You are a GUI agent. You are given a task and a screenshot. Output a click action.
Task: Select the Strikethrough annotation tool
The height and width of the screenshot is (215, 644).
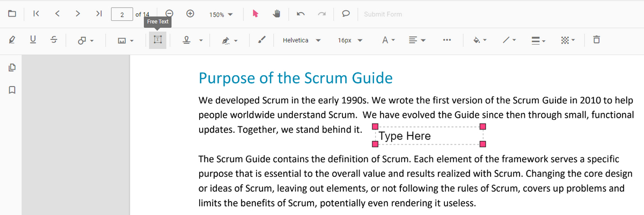[x=53, y=40]
